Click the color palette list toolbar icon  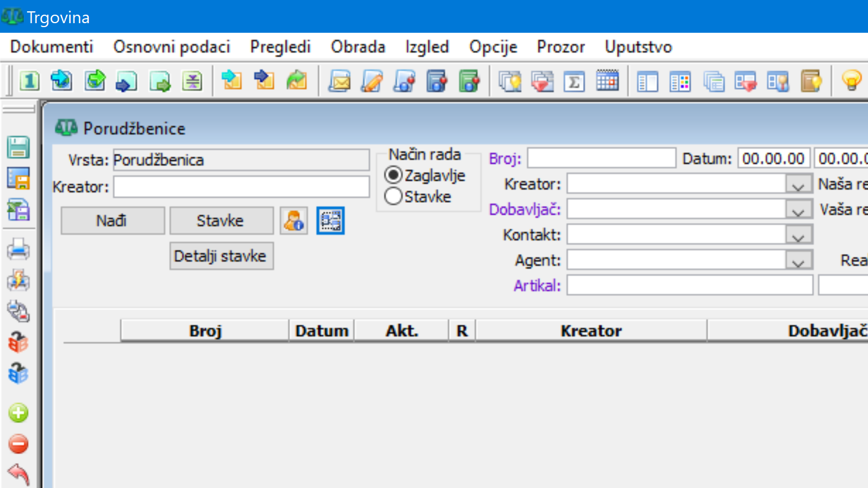(x=680, y=81)
